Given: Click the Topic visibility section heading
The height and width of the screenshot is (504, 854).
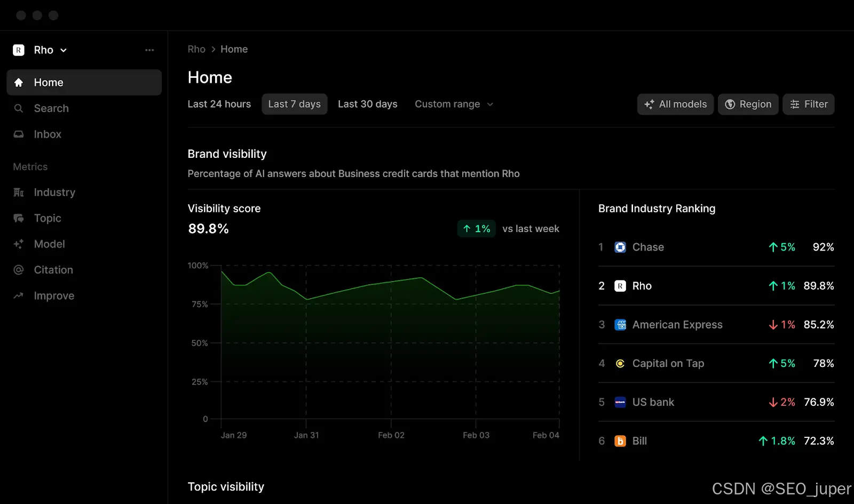Looking at the screenshot, I should pos(226,487).
